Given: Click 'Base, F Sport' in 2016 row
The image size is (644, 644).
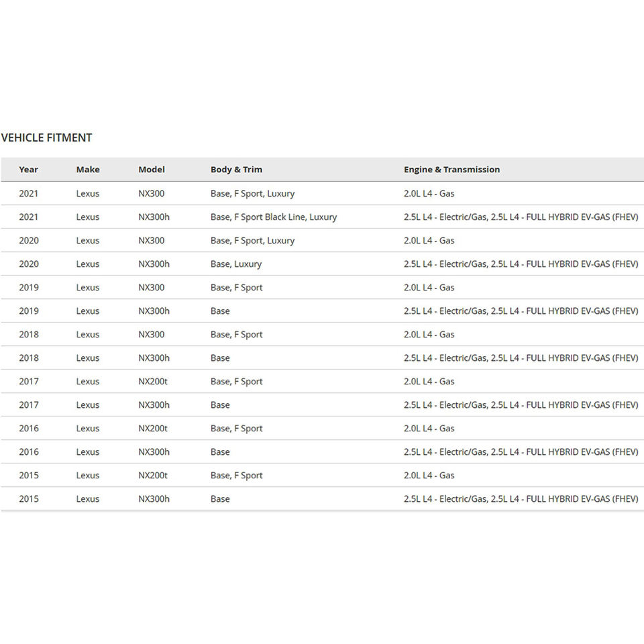Looking at the screenshot, I should click(237, 429).
